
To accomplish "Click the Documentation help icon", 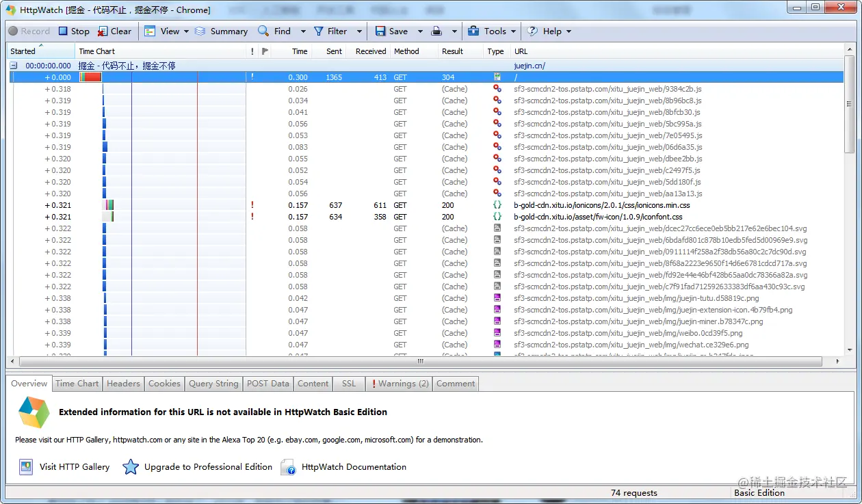I will pos(289,468).
